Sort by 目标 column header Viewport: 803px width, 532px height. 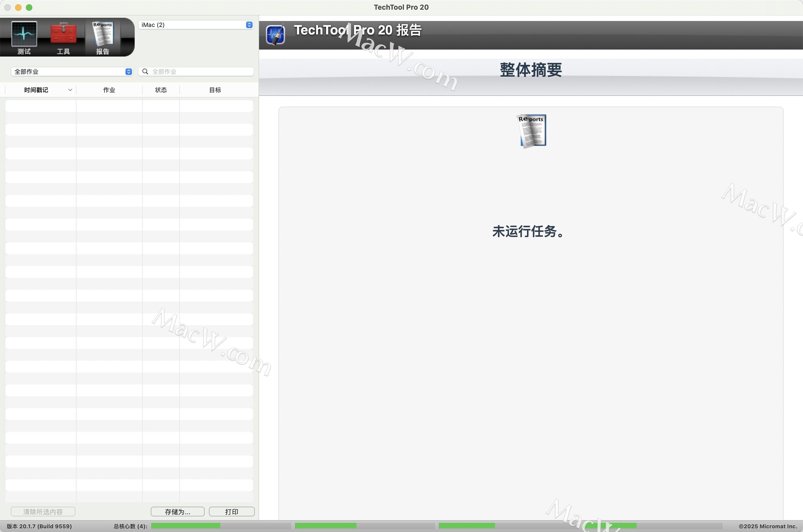[215, 90]
